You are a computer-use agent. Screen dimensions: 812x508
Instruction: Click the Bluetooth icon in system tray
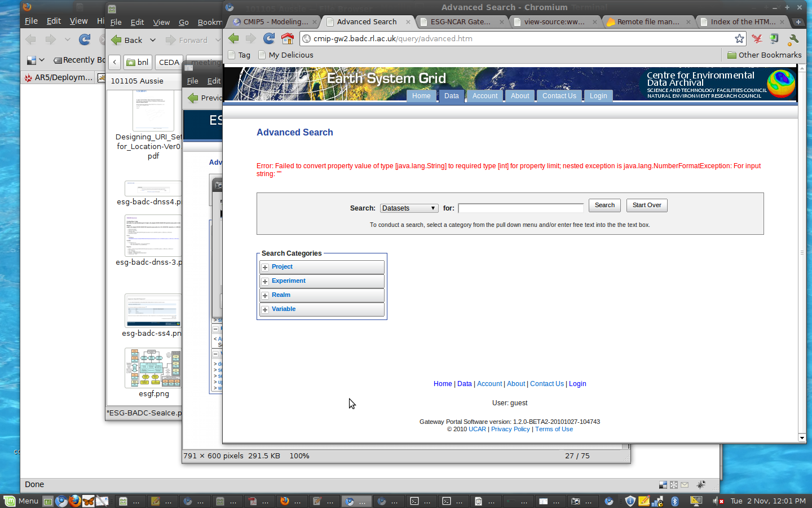click(x=674, y=501)
